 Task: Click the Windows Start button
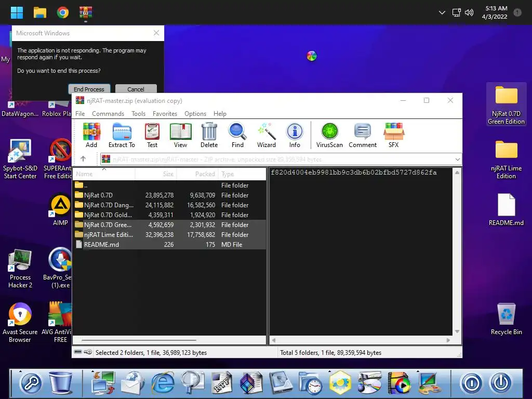(x=17, y=12)
